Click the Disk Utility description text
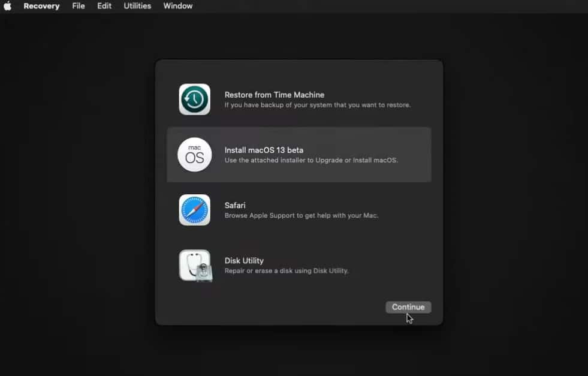 coord(287,270)
